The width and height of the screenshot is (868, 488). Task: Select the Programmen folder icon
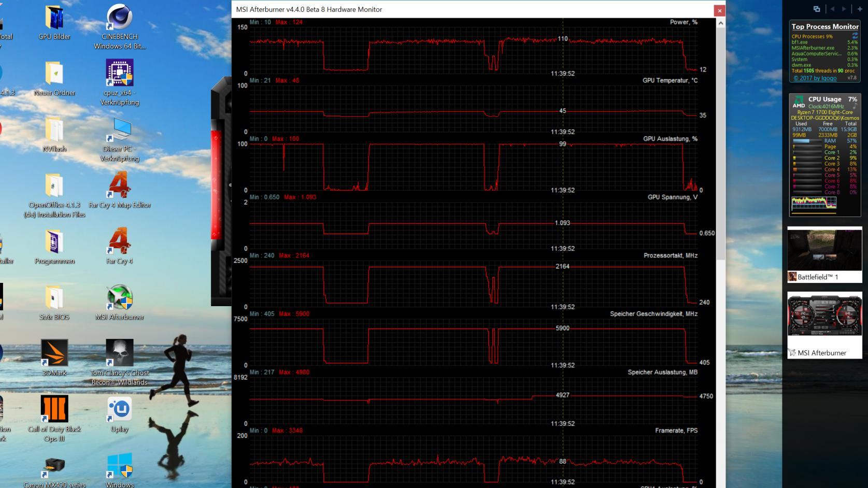54,242
